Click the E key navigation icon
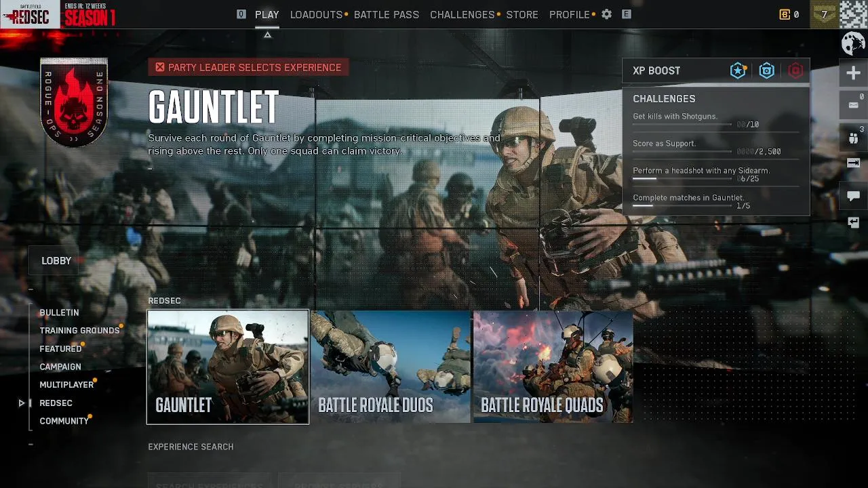 [627, 14]
